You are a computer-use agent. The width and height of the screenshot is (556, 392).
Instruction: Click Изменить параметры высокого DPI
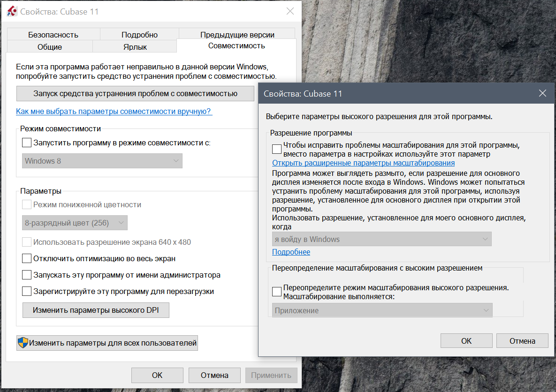96,310
